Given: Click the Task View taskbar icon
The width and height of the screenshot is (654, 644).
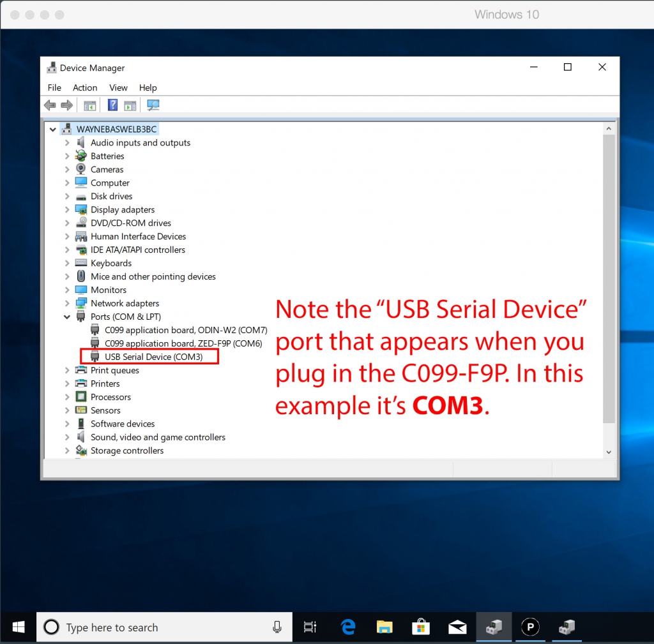Looking at the screenshot, I should tap(310, 627).
